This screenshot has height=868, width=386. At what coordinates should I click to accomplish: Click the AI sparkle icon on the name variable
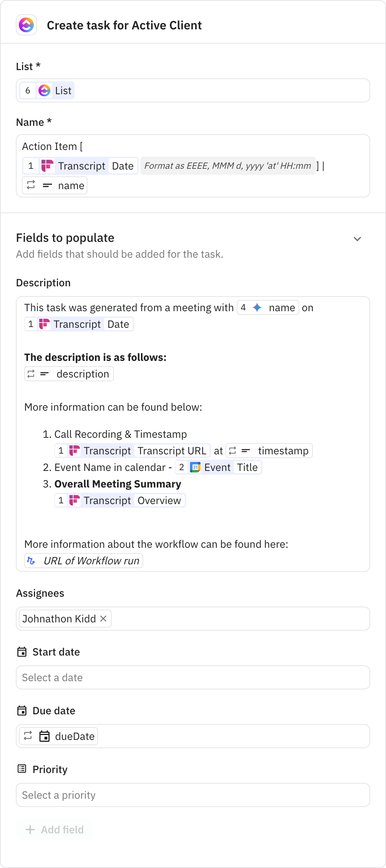click(x=257, y=308)
